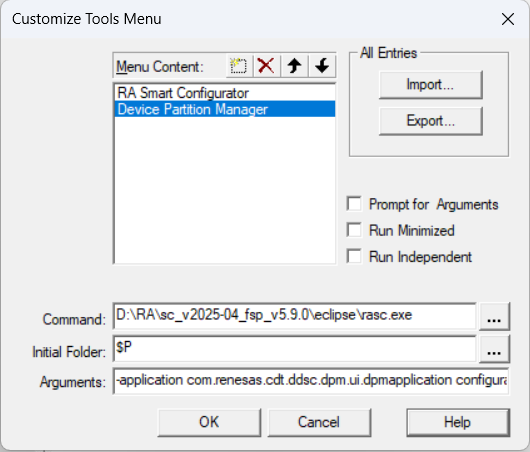The width and height of the screenshot is (530, 452).
Task: Move selected entry up
Action: pyautogui.click(x=294, y=66)
